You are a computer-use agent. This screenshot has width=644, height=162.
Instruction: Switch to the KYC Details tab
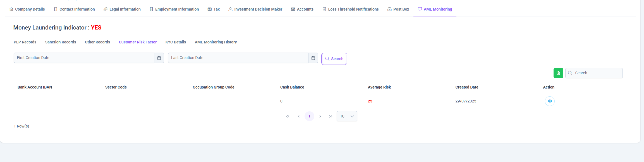click(x=176, y=42)
